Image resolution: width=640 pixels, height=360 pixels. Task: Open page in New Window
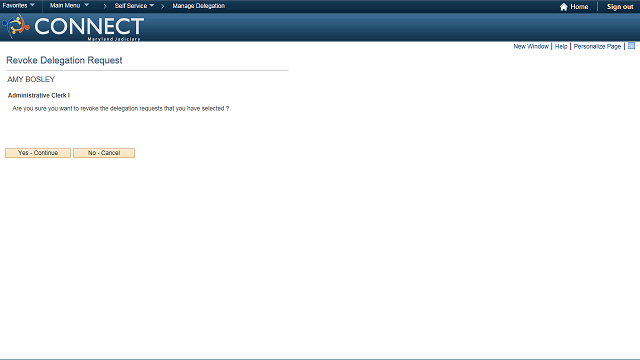pos(531,47)
